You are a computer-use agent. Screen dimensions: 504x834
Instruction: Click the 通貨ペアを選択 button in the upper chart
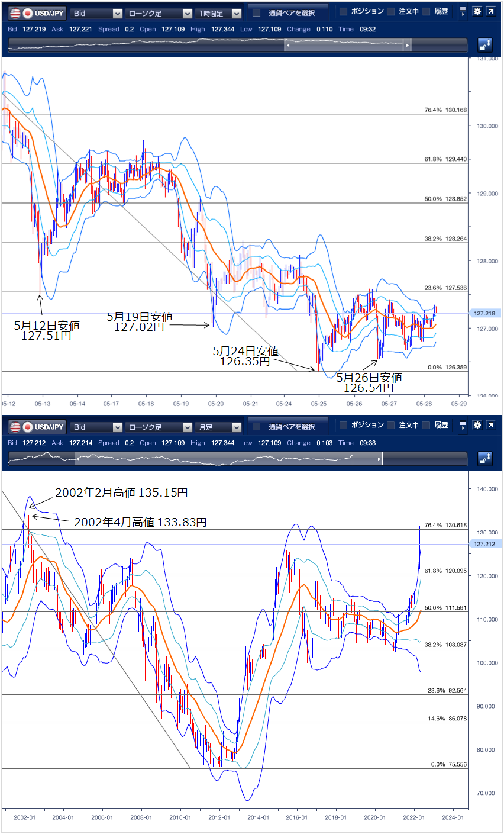pyautogui.click(x=287, y=12)
